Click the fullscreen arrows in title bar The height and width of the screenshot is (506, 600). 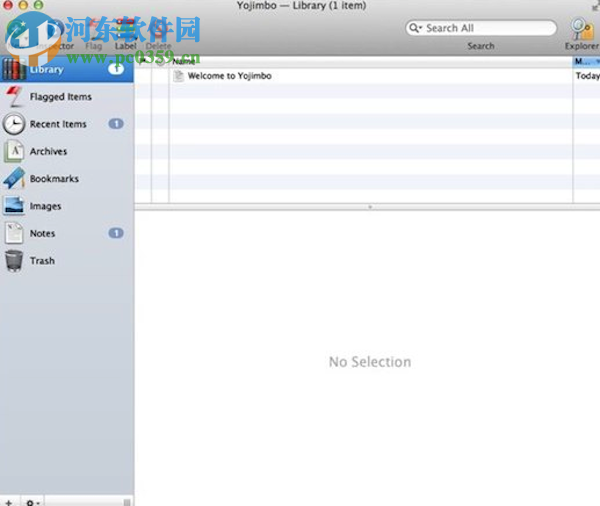pos(595,7)
